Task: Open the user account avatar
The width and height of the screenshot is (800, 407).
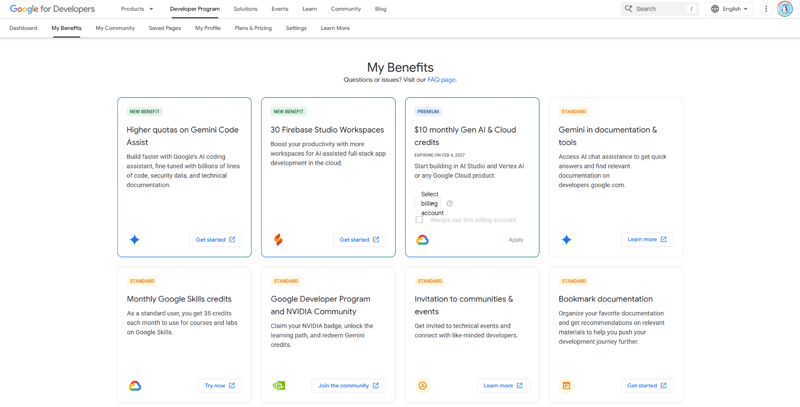Action: (x=784, y=9)
